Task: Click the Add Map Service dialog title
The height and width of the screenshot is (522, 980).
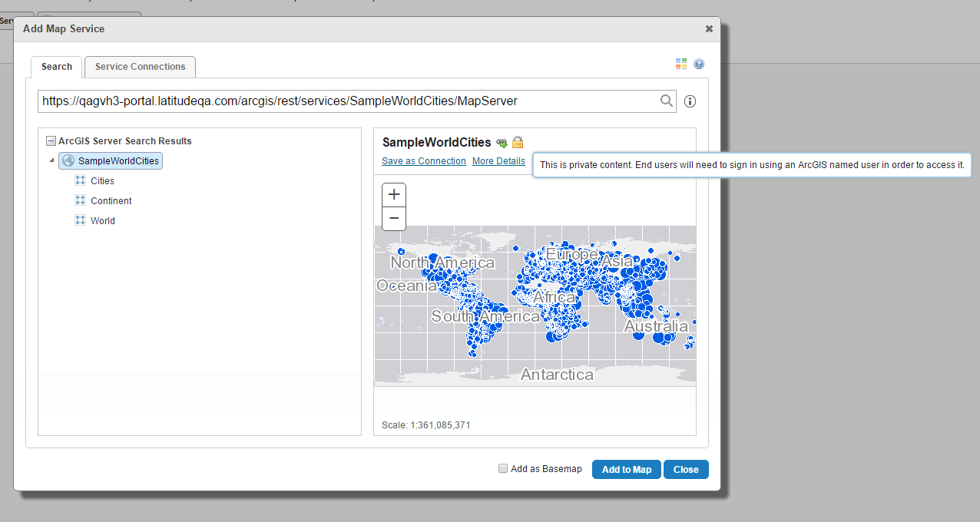Action: tap(64, 29)
